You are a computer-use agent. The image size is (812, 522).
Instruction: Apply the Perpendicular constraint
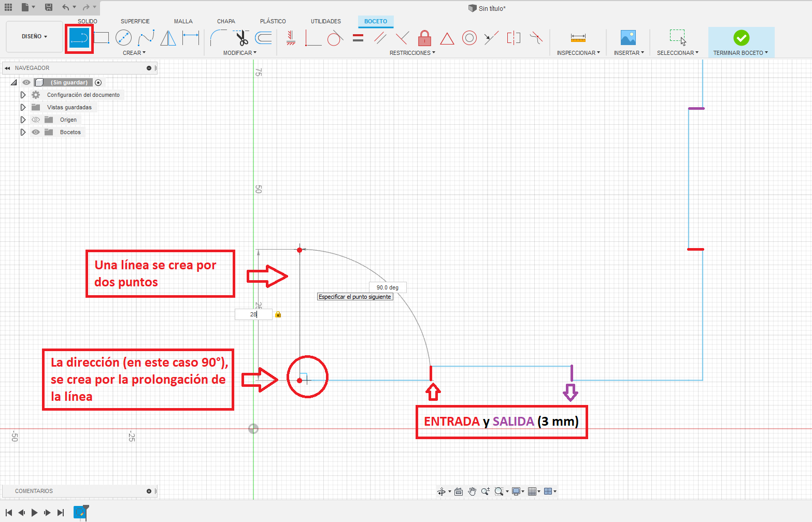coord(402,38)
